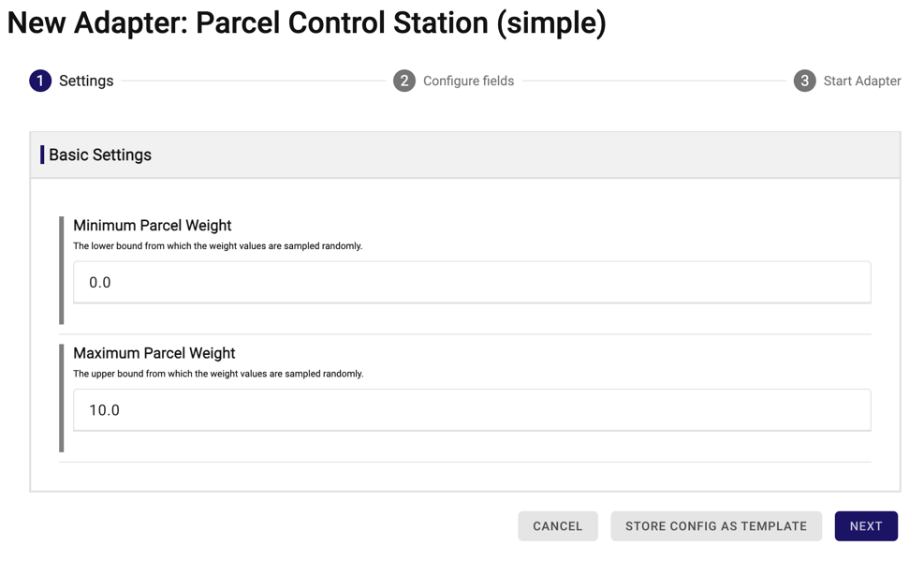The width and height of the screenshot is (924, 561).
Task: Click the Minimum Parcel Weight label
Action: pos(153,226)
